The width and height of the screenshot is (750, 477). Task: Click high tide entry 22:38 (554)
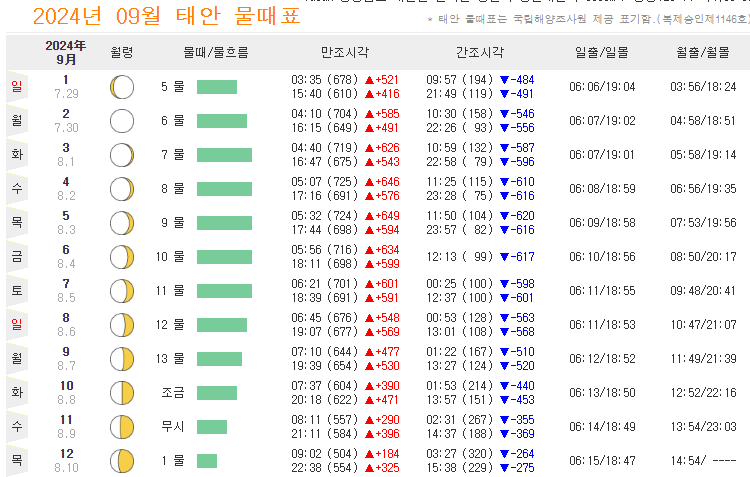(x=325, y=467)
